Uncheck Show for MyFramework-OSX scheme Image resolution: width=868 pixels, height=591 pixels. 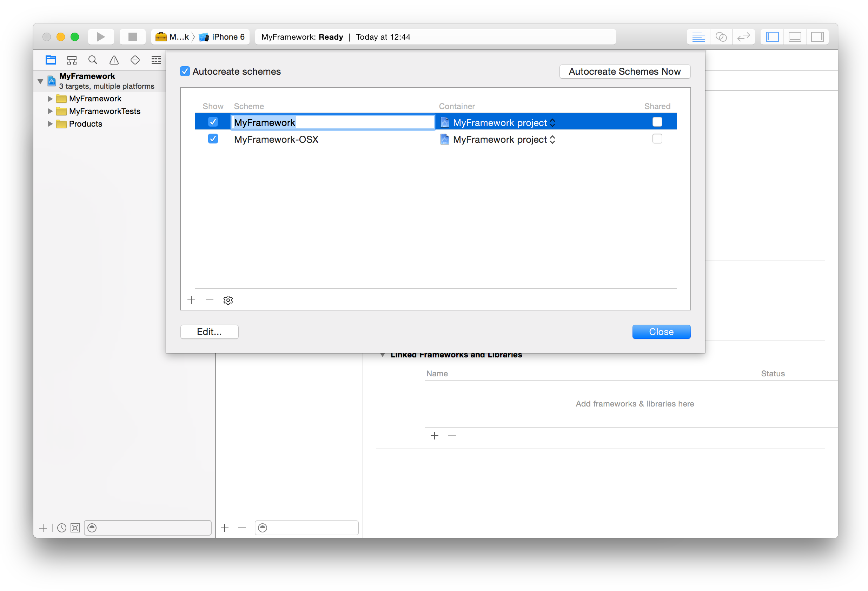(x=213, y=139)
